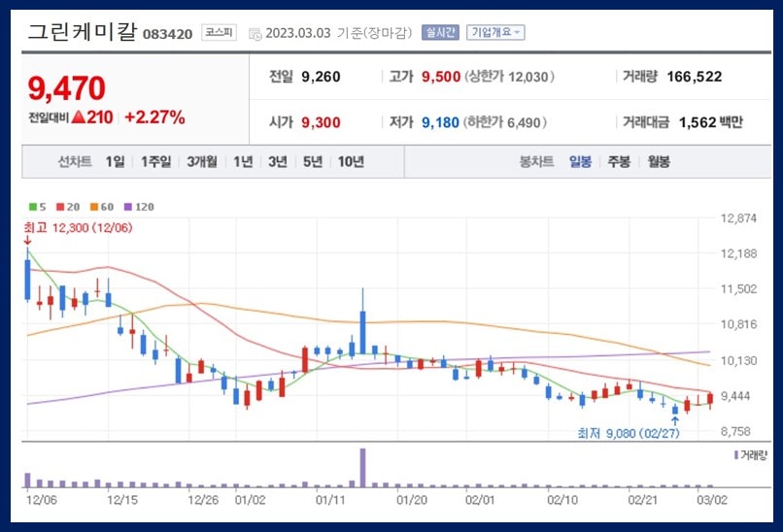Click the 거래량 volume legend marker
Screen dimensions: 783x532
pos(736,455)
